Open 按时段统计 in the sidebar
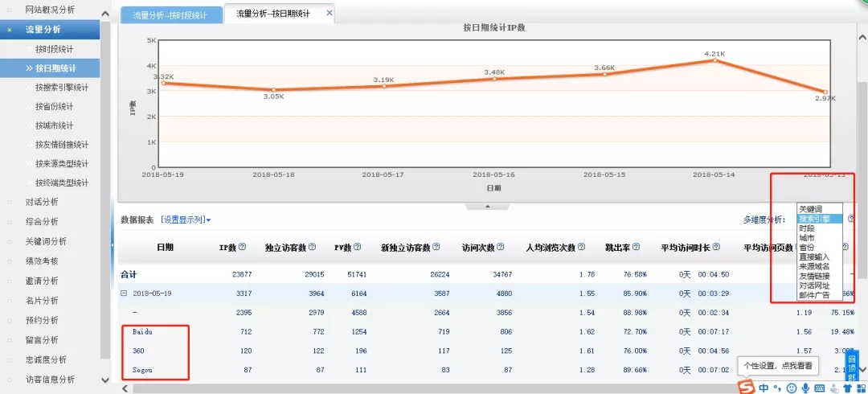Viewport: 868px width, 394px height. point(55,49)
